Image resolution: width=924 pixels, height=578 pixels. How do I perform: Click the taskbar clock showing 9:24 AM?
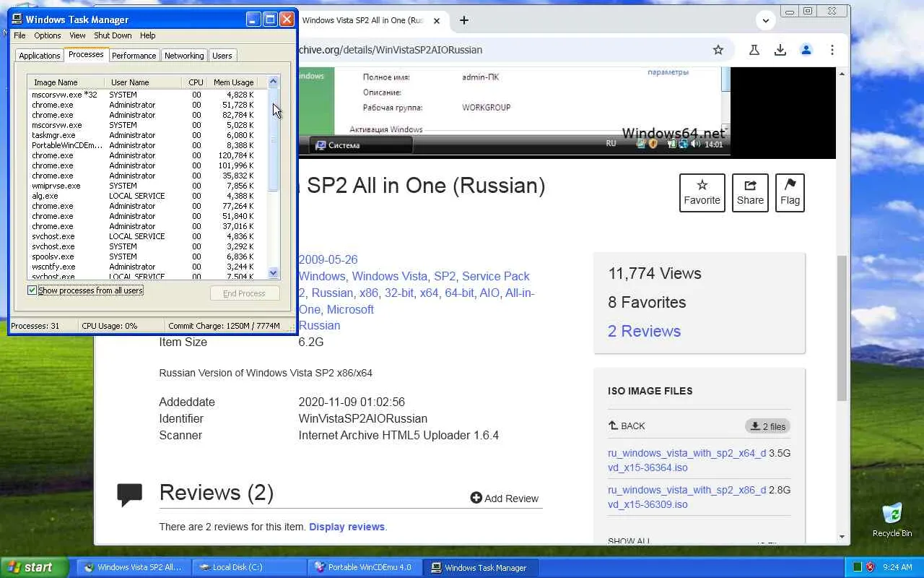click(x=897, y=567)
